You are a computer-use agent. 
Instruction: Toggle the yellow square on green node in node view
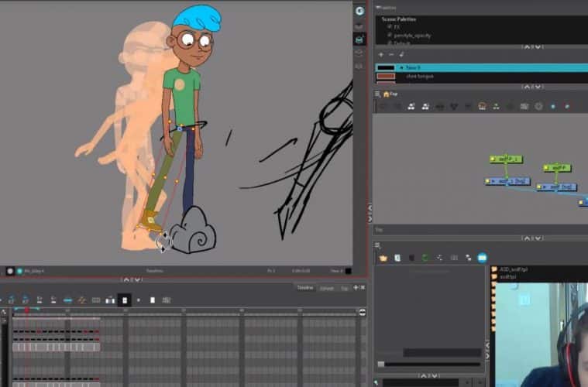pos(491,159)
